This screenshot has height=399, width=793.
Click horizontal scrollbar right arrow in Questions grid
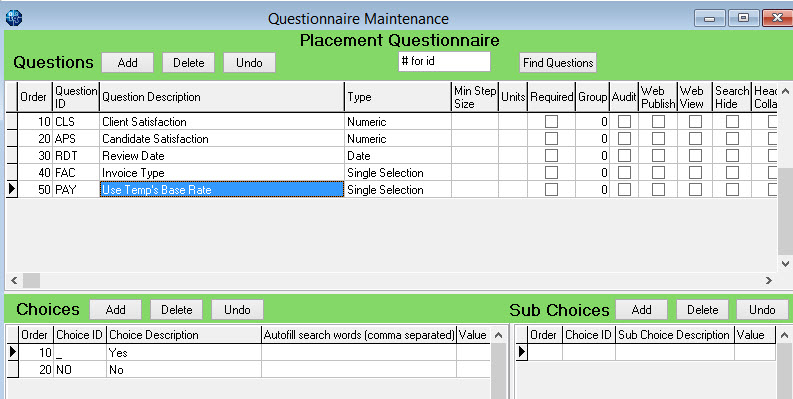click(x=769, y=280)
